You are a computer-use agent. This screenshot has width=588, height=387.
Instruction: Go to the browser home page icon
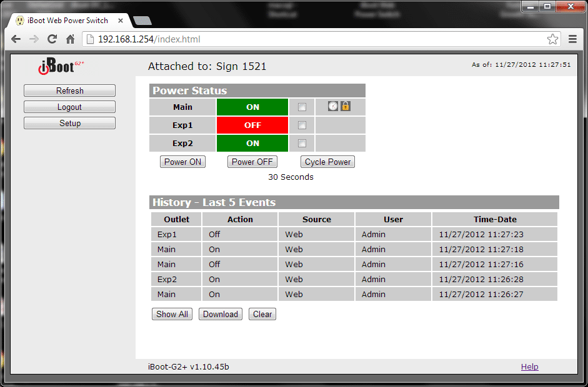point(71,39)
